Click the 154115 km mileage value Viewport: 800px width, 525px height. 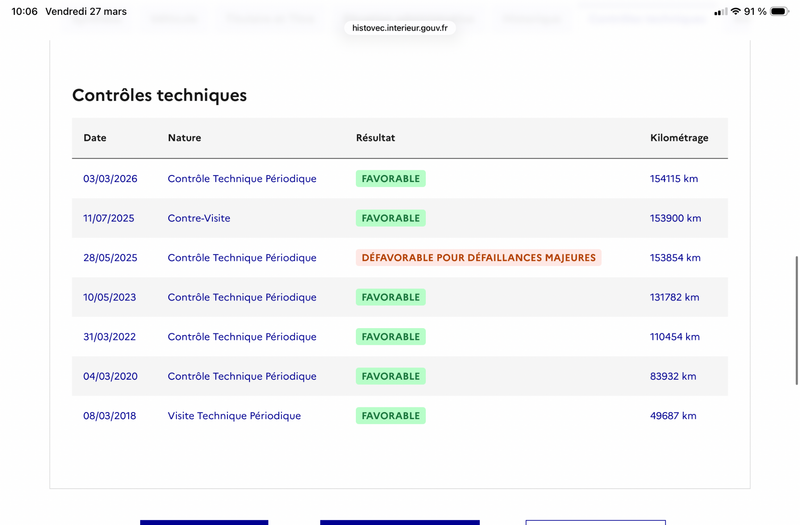tap(673, 179)
